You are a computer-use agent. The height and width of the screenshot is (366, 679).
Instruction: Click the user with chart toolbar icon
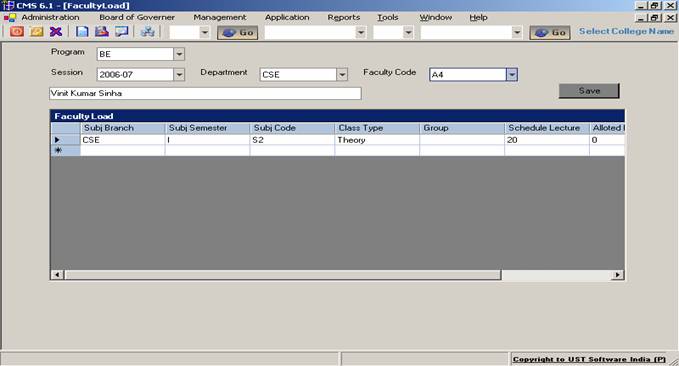pos(102,32)
